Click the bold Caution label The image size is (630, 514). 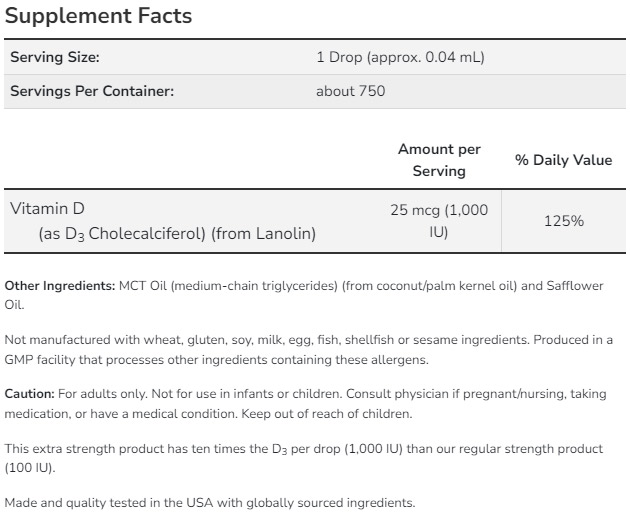[x=30, y=395]
